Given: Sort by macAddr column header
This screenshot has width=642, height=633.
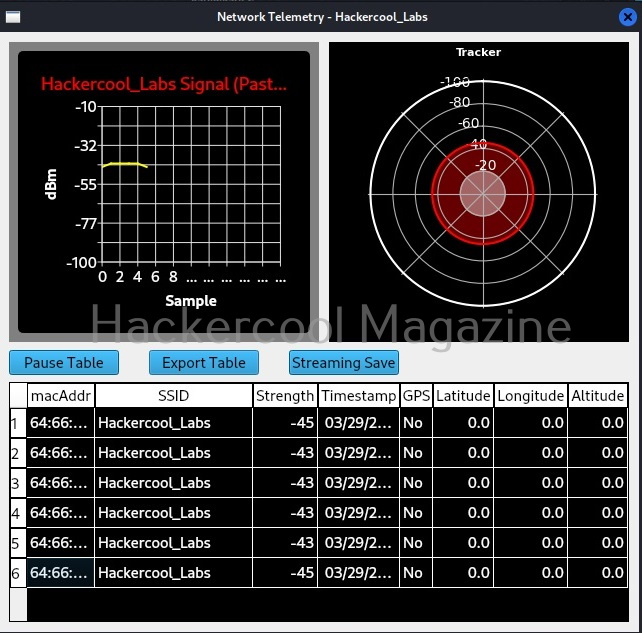Looking at the screenshot, I should click(61, 396).
